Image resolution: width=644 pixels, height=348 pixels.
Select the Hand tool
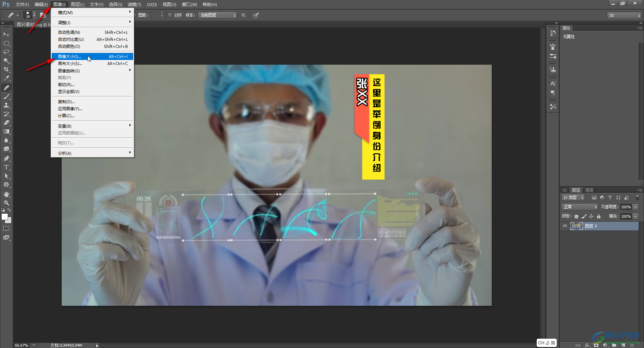tap(6, 194)
